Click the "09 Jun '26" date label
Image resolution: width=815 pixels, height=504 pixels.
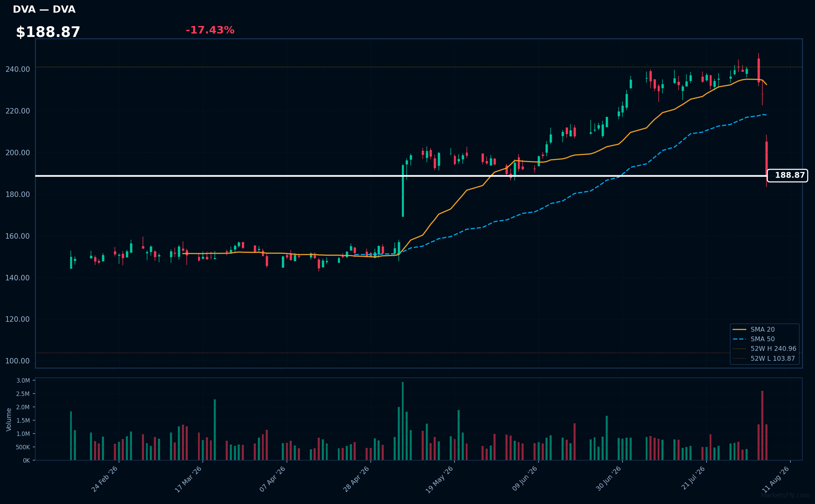coord(524,479)
